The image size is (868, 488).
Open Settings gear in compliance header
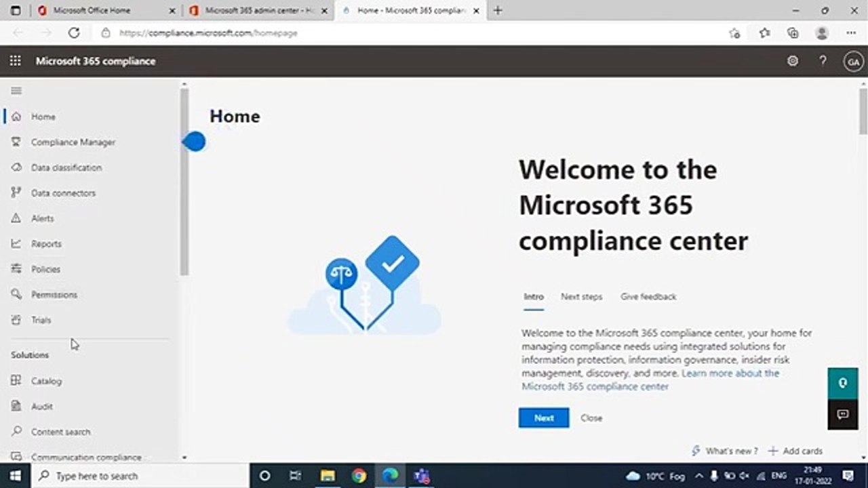(793, 61)
